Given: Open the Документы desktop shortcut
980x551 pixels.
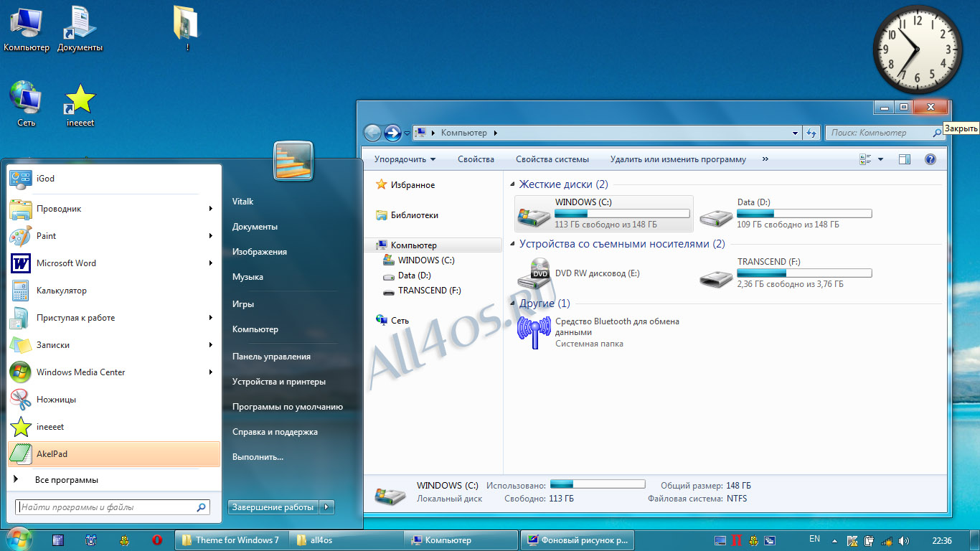Looking at the screenshot, I should tap(80, 29).
